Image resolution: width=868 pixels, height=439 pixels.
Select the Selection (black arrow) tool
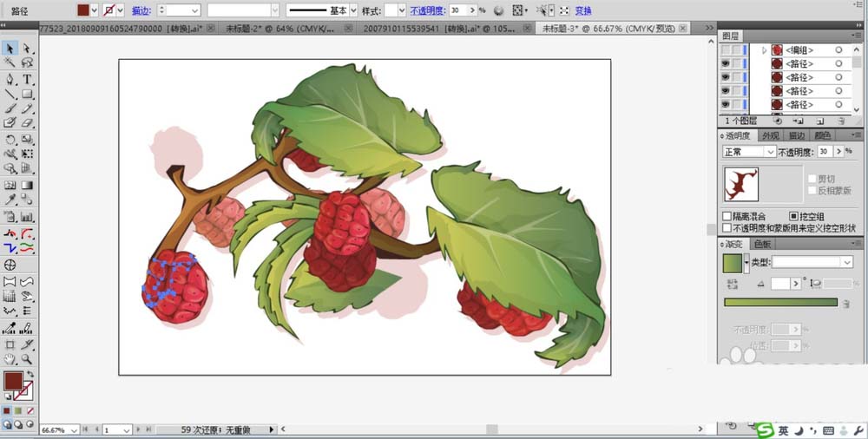(10, 49)
